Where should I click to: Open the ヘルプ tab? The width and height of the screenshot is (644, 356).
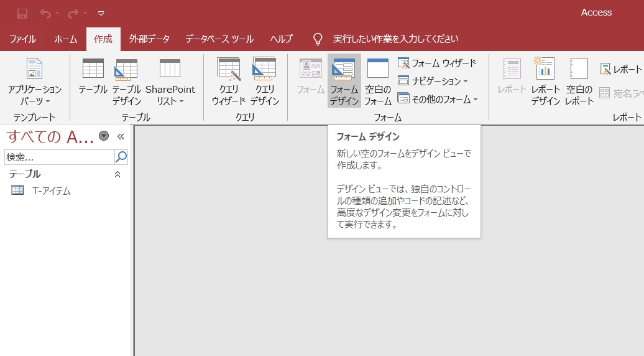282,39
